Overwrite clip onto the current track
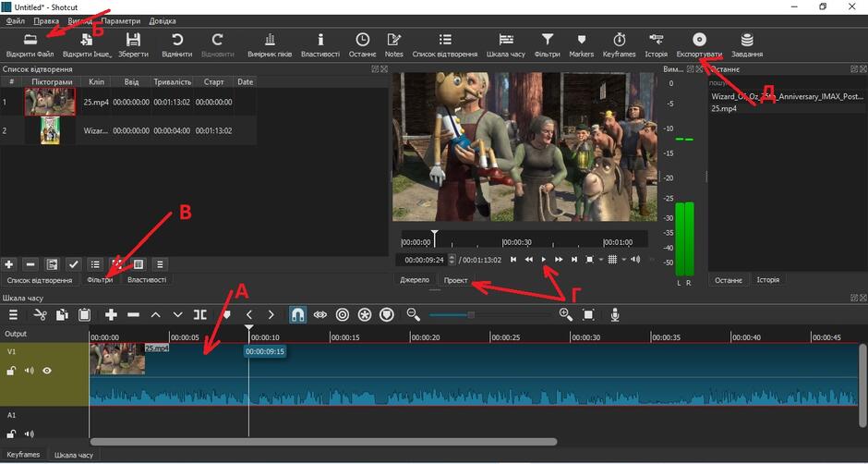This screenshot has width=868, height=464. click(177, 315)
